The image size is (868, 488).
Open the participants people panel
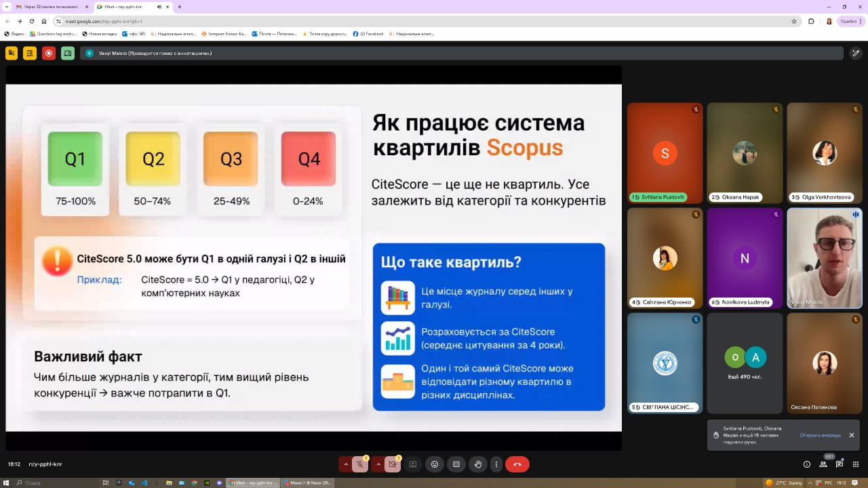pos(823,464)
